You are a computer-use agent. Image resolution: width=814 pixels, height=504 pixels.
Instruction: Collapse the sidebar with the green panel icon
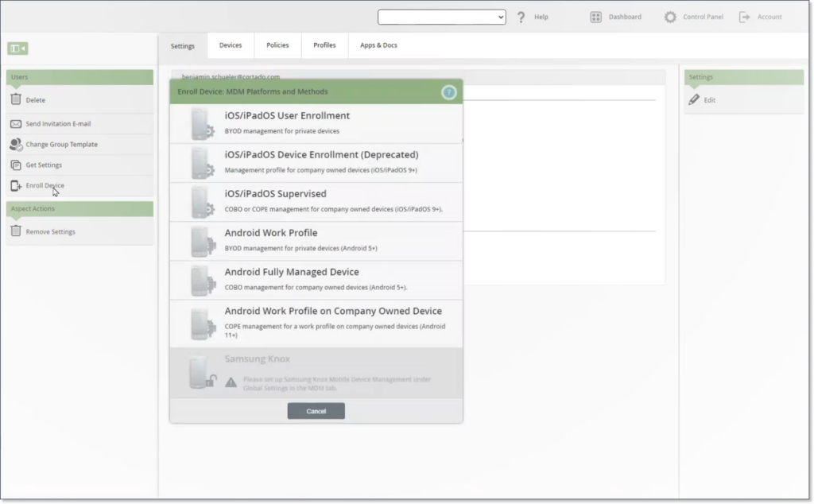point(17,48)
